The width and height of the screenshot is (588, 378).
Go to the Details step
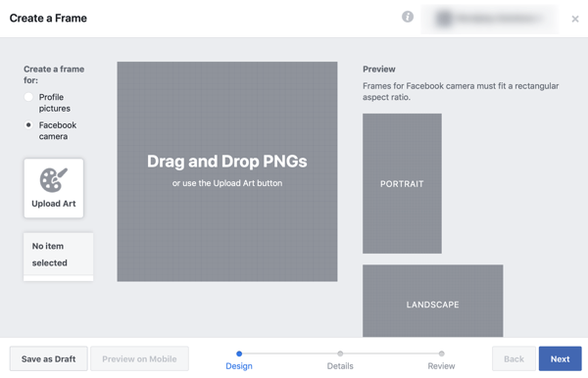pos(340,366)
